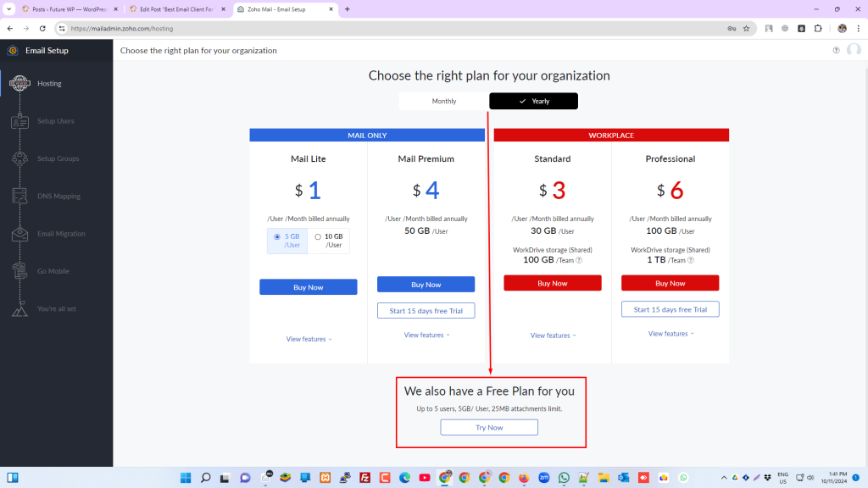The image size is (868, 488).
Task: Open the Hosting step in the sidebar
Action: [49, 84]
